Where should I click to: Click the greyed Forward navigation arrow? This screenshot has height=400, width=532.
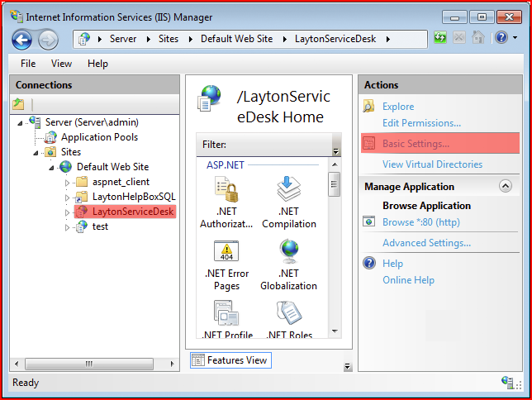[x=48, y=40]
